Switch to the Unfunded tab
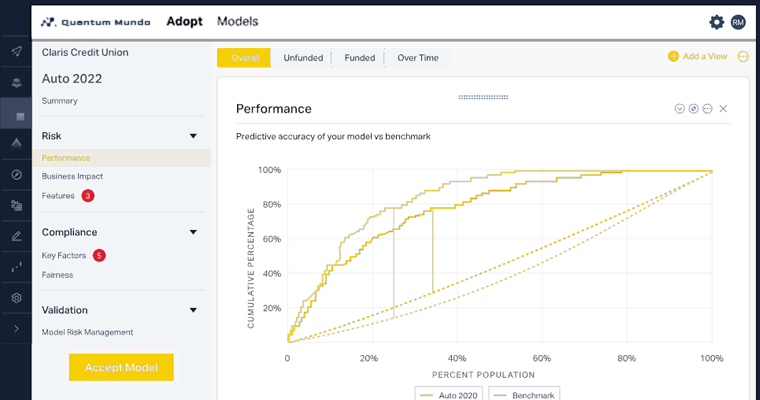The image size is (760, 400). (x=303, y=58)
